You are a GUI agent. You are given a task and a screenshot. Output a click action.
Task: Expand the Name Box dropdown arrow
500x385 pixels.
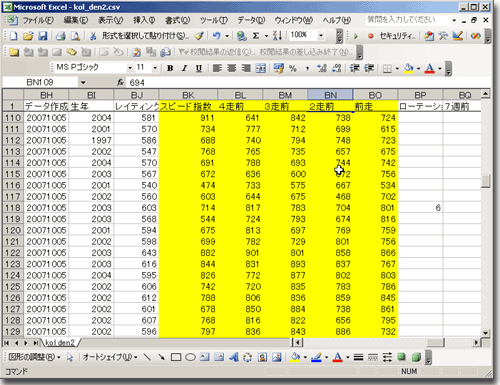tap(83, 82)
